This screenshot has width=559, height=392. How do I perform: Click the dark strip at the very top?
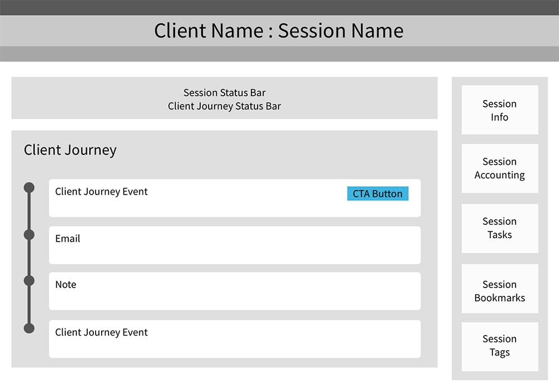tap(279, 7)
